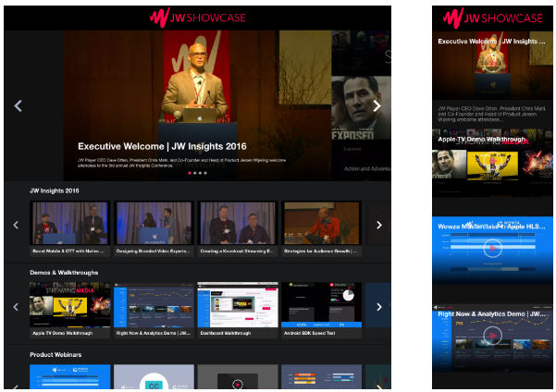Open the Exposed movie poster slide
The image size is (556, 392).
pyautogui.click(x=361, y=108)
